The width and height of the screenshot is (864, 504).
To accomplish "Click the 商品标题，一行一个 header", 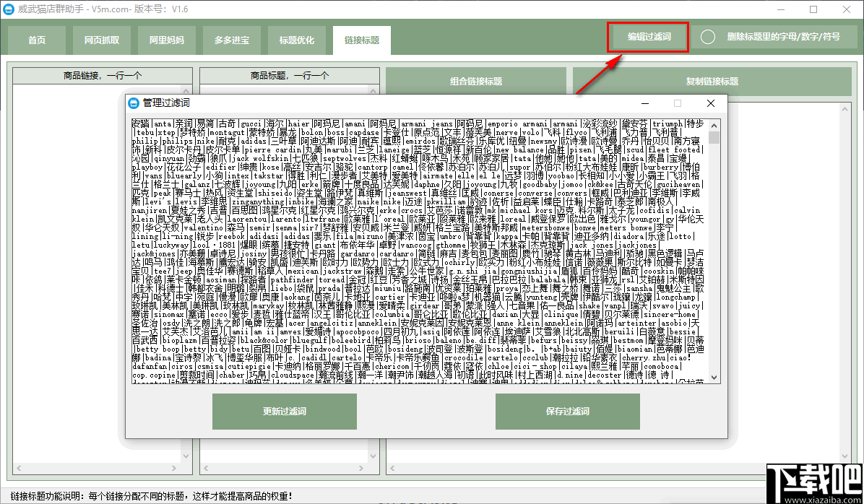I will [x=290, y=76].
